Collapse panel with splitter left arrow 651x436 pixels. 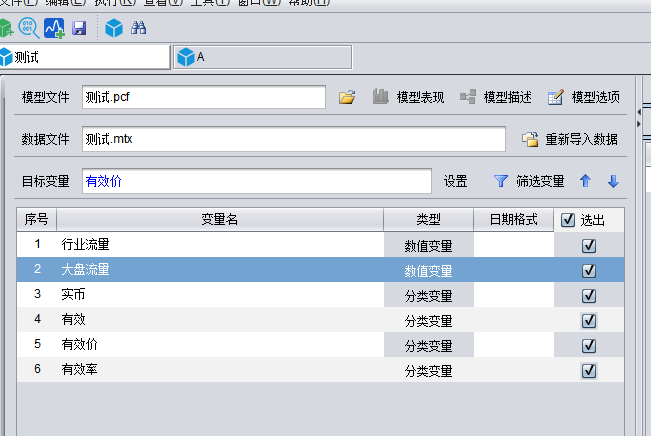639,112
